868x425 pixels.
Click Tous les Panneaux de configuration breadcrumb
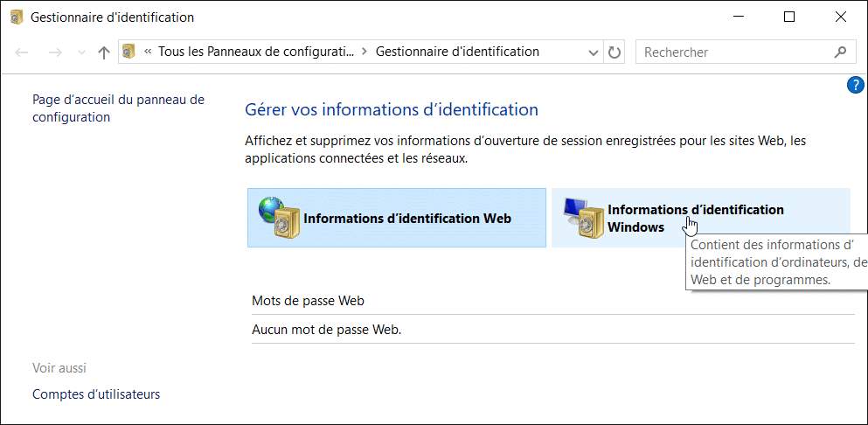(x=256, y=52)
